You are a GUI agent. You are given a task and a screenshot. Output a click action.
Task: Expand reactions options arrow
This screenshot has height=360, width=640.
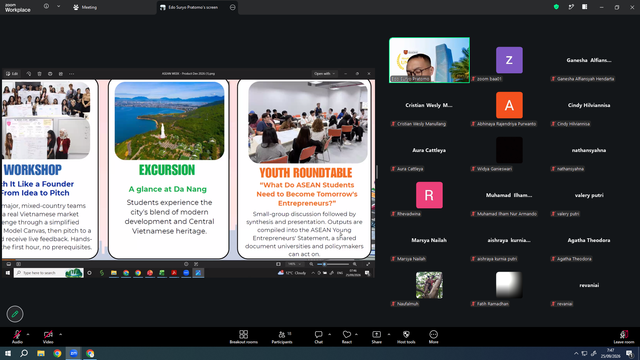pos(356,334)
